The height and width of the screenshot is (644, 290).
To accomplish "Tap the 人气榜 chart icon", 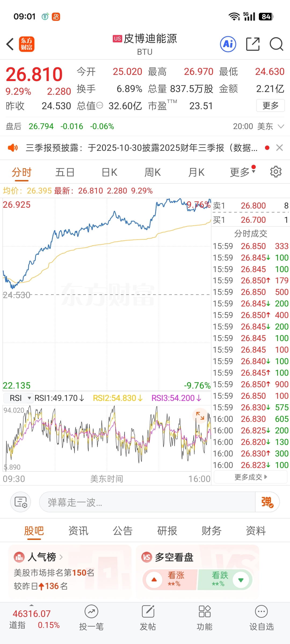I will tap(19, 557).
